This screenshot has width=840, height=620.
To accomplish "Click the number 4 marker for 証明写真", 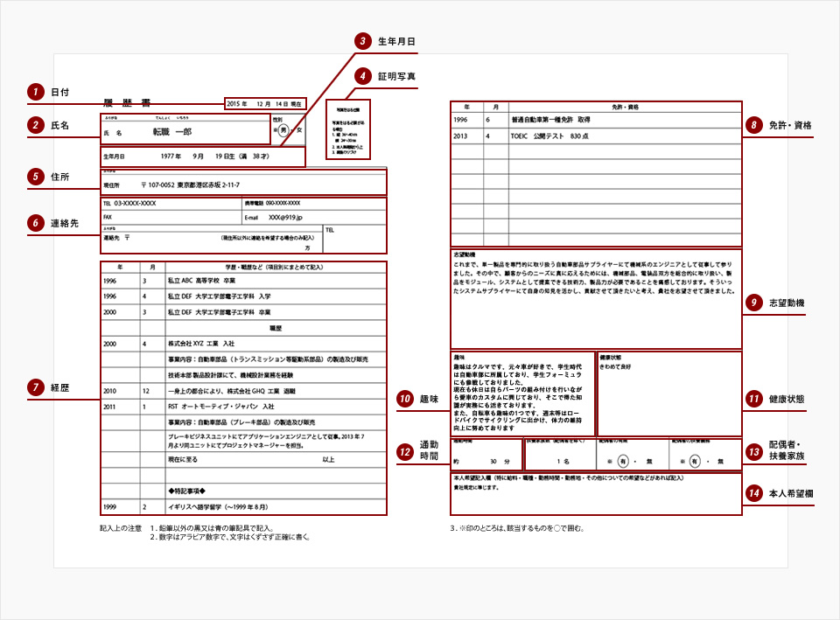I will tap(362, 76).
